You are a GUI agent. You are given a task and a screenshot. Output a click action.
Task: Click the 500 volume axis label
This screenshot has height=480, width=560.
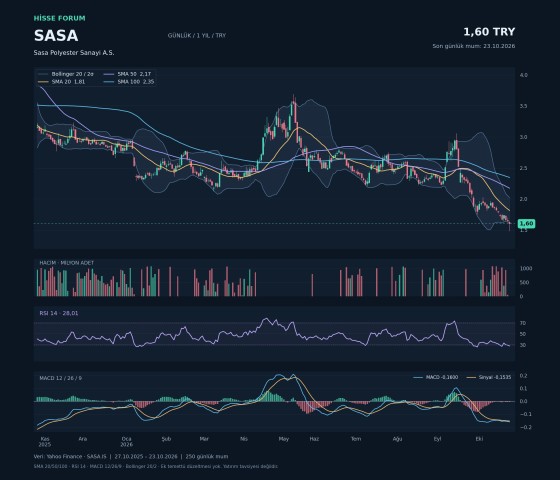(525, 282)
